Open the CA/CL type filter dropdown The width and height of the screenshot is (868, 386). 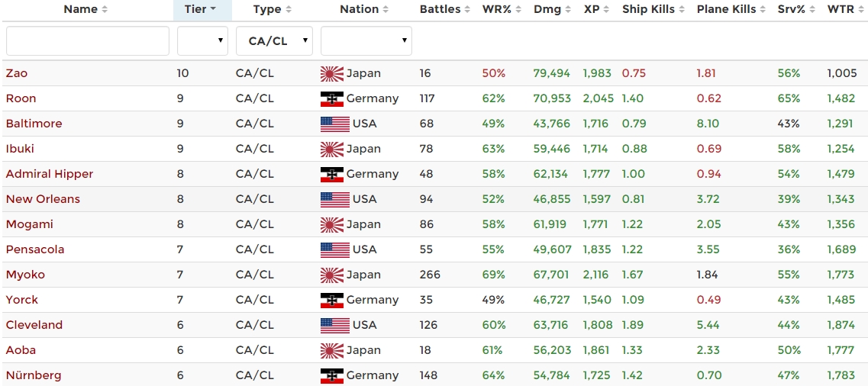(x=274, y=41)
